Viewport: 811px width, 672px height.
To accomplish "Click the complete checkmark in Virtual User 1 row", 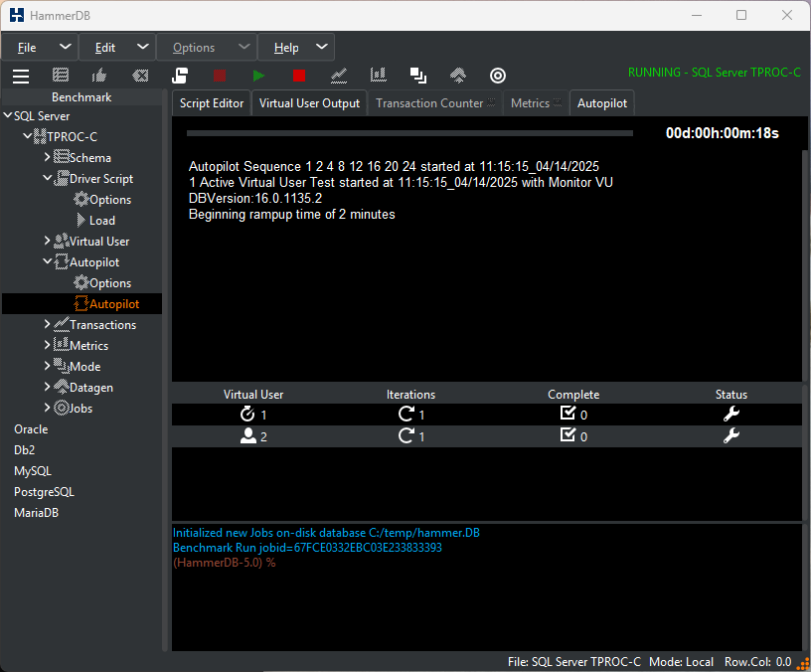I will click(x=568, y=413).
